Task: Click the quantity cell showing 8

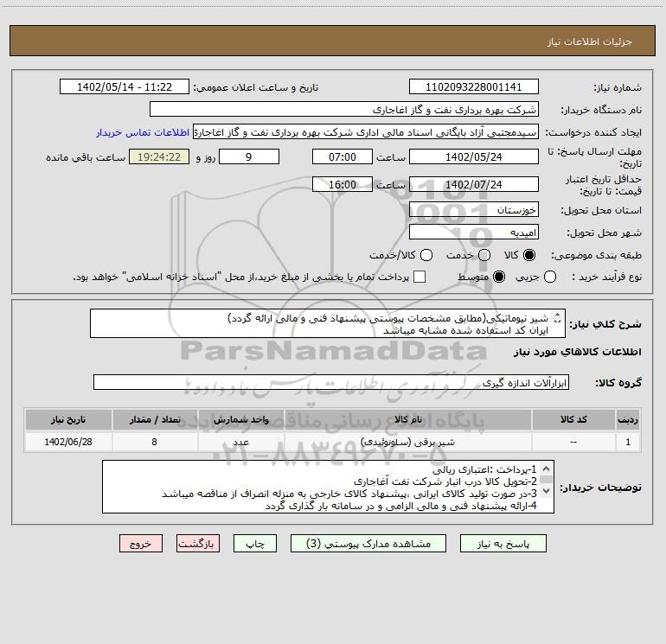Action: point(155,443)
